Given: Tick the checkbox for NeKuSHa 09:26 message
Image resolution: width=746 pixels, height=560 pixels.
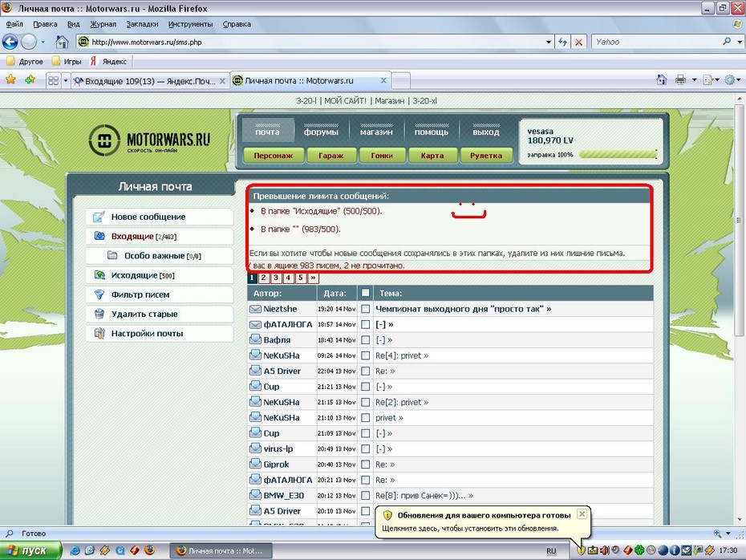Looking at the screenshot, I should 365,355.
